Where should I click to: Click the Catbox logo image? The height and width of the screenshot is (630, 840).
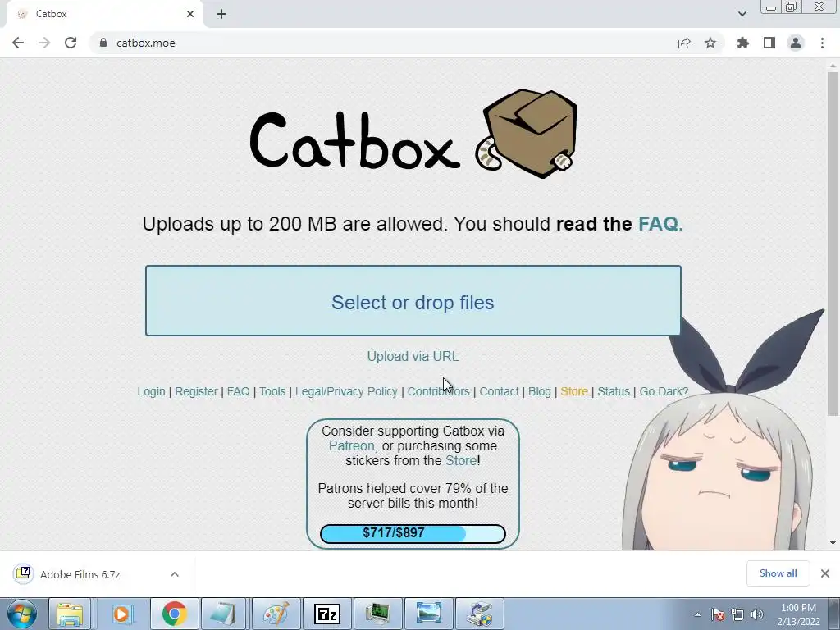point(413,134)
